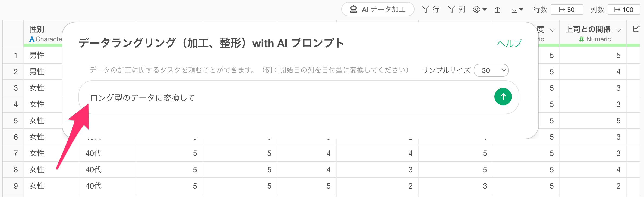This screenshot has height=197, width=644.
Task: Open the ヘルプ link
Action: (x=509, y=43)
